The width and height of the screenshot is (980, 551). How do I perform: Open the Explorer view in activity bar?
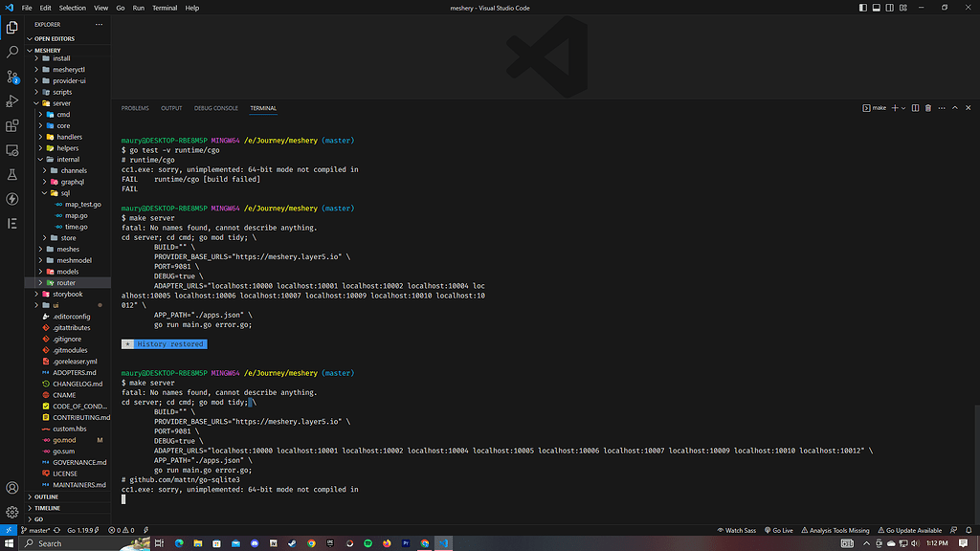click(x=11, y=28)
